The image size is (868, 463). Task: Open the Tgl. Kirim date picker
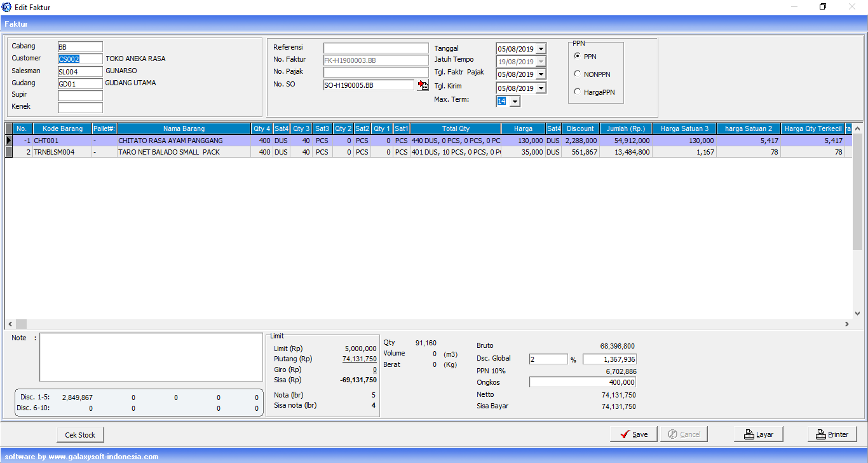tap(541, 89)
